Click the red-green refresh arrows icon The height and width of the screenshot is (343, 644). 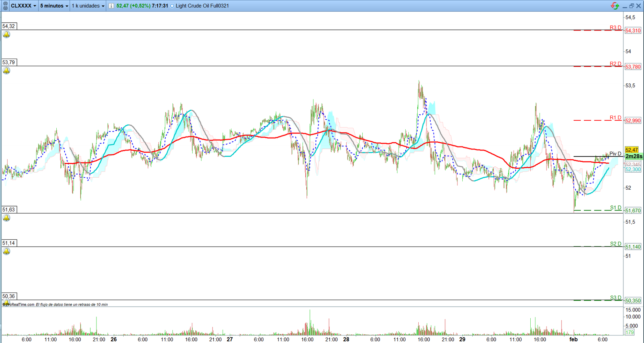pos(614,6)
